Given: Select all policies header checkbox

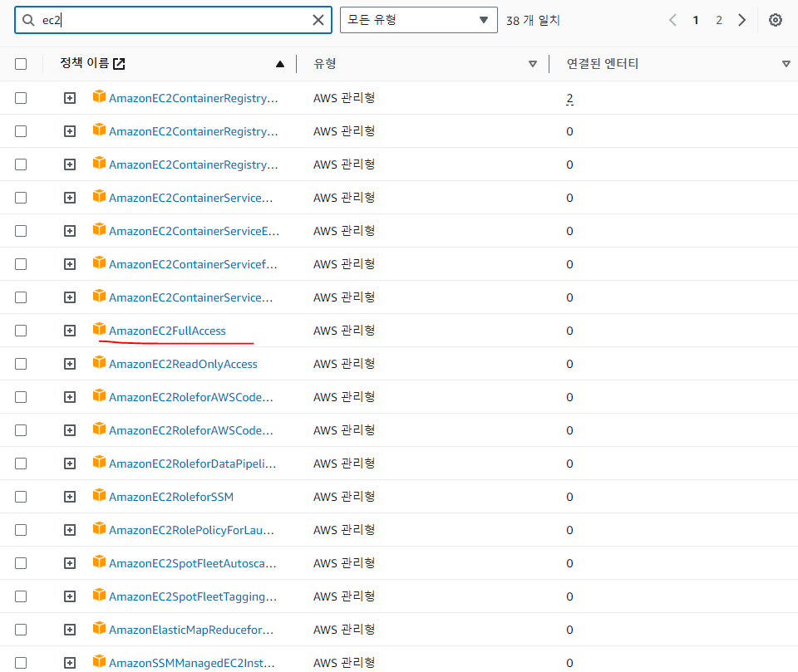Looking at the screenshot, I should (x=21, y=64).
